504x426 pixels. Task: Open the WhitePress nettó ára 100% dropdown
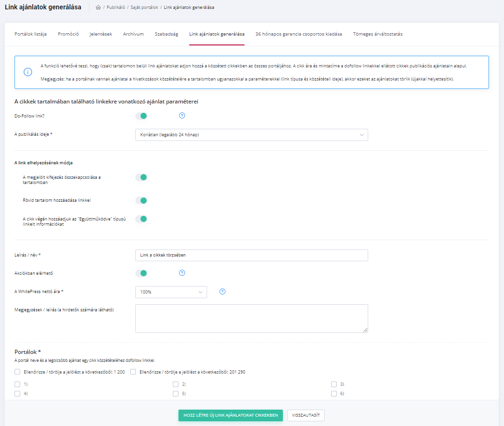click(171, 292)
